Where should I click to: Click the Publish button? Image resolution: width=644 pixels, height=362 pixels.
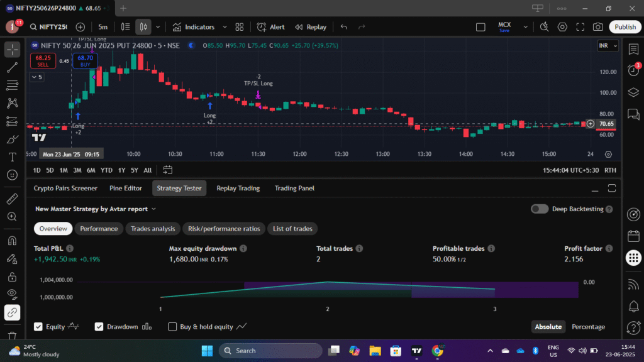(625, 27)
